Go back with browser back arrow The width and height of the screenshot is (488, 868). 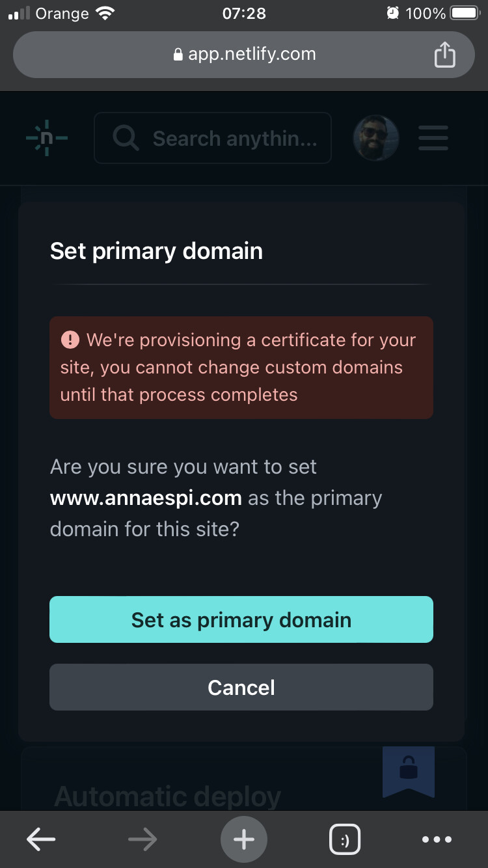41,840
